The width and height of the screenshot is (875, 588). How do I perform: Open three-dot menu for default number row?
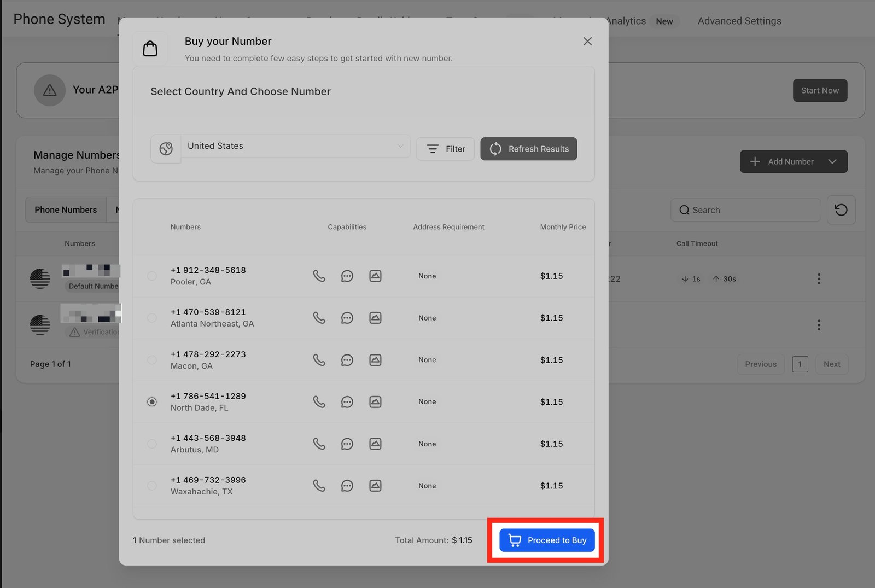[x=818, y=279]
